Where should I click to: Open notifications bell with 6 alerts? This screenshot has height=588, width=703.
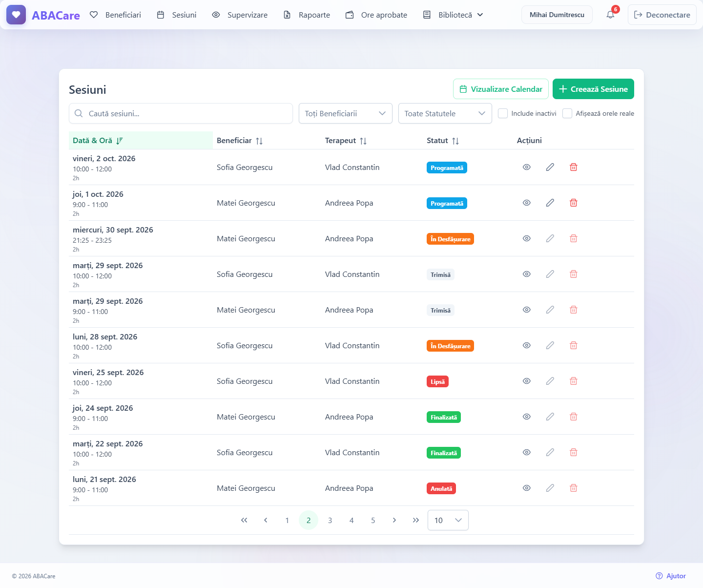pyautogui.click(x=610, y=15)
